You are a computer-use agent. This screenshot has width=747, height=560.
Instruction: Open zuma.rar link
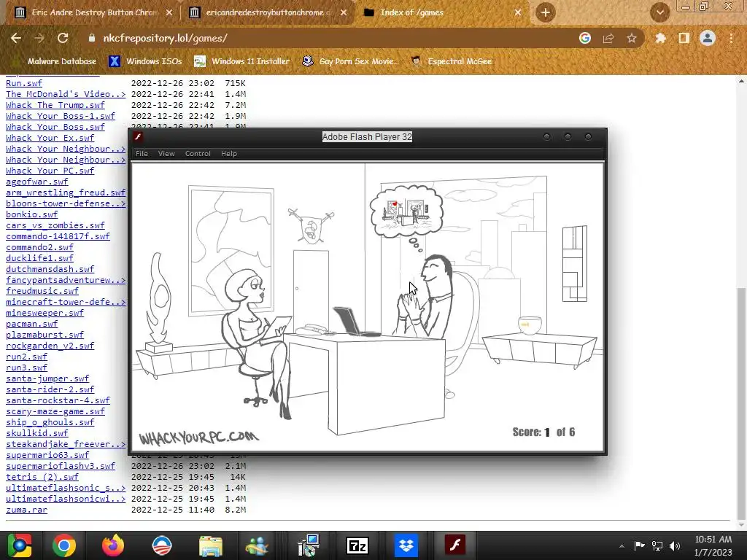[27, 510]
